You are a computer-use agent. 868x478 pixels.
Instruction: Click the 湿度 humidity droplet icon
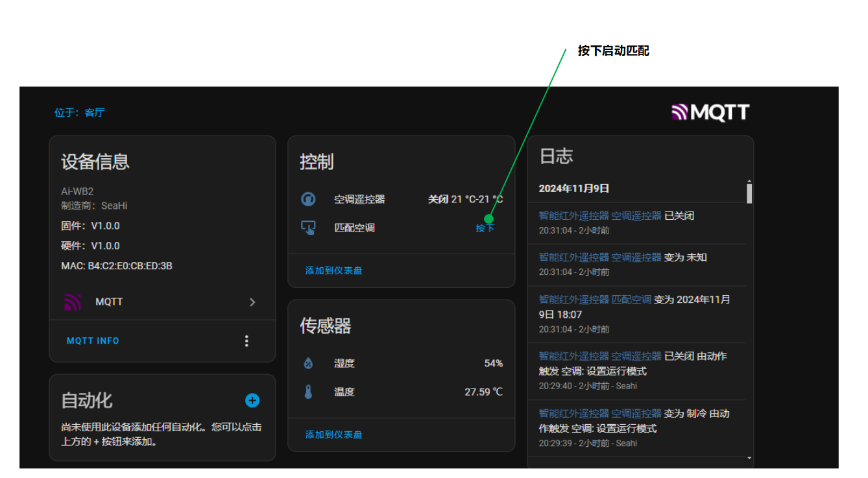pyautogui.click(x=308, y=363)
